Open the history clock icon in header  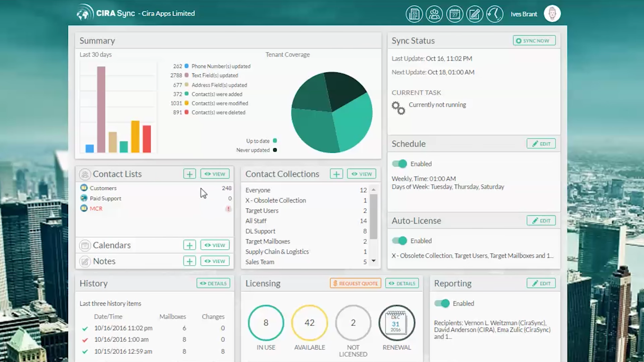coord(494,14)
